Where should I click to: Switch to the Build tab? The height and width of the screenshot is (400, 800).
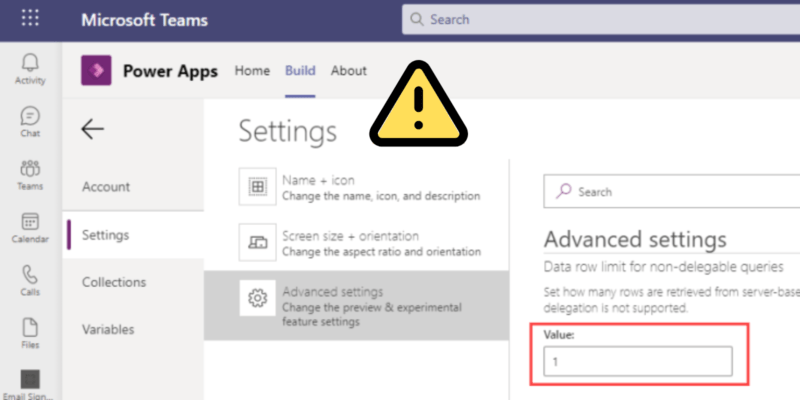[x=300, y=71]
